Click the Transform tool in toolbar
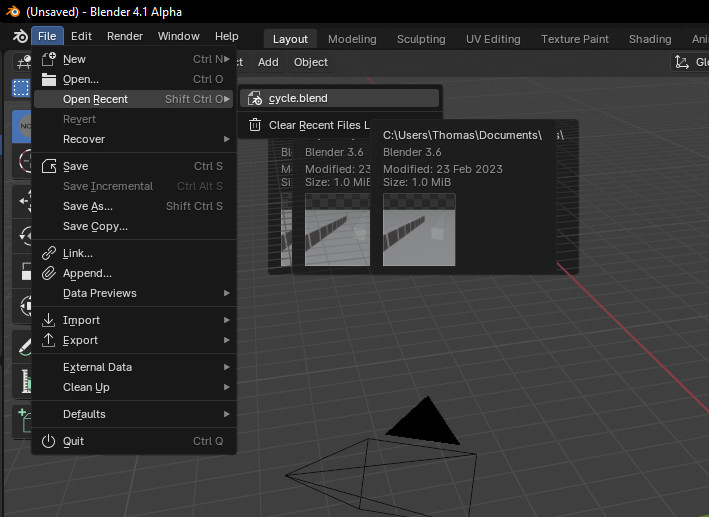Screen dimensions: 709x517 pos(22,305)
